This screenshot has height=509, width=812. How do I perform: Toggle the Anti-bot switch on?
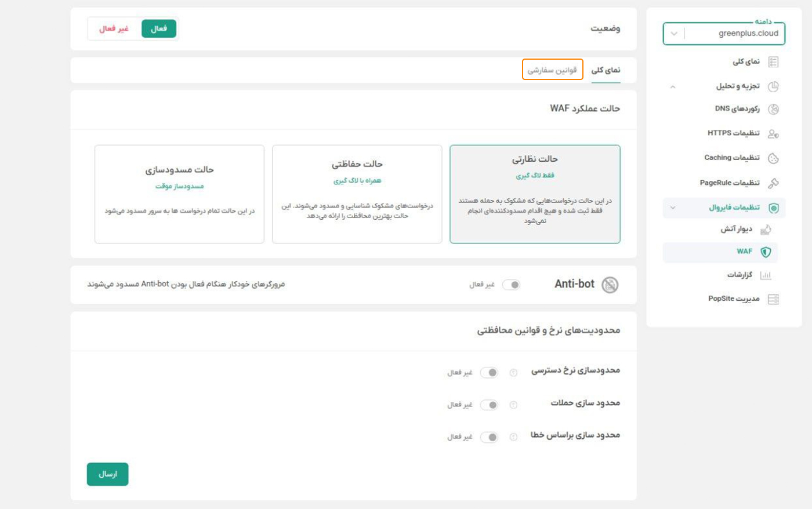(x=512, y=285)
